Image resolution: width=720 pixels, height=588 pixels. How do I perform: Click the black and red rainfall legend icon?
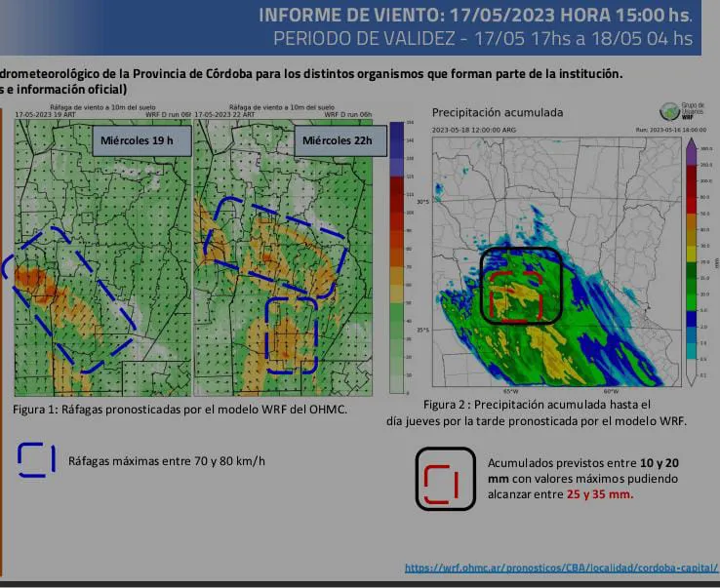click(445, 479)
